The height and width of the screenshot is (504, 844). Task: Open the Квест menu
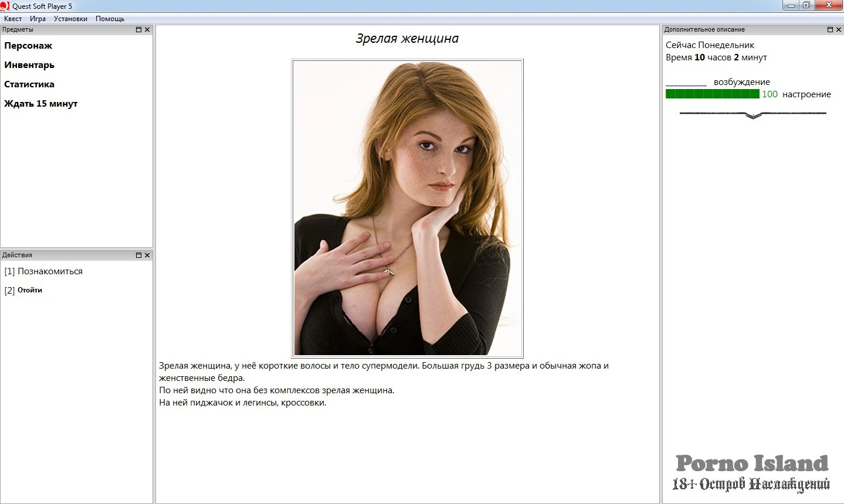coord(13,19)
